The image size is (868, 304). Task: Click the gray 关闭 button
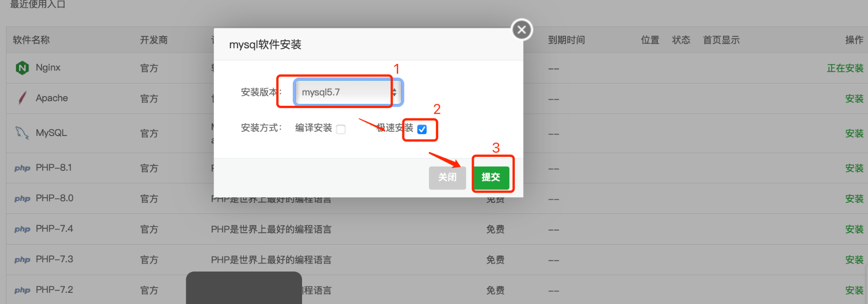coord(447,178)
